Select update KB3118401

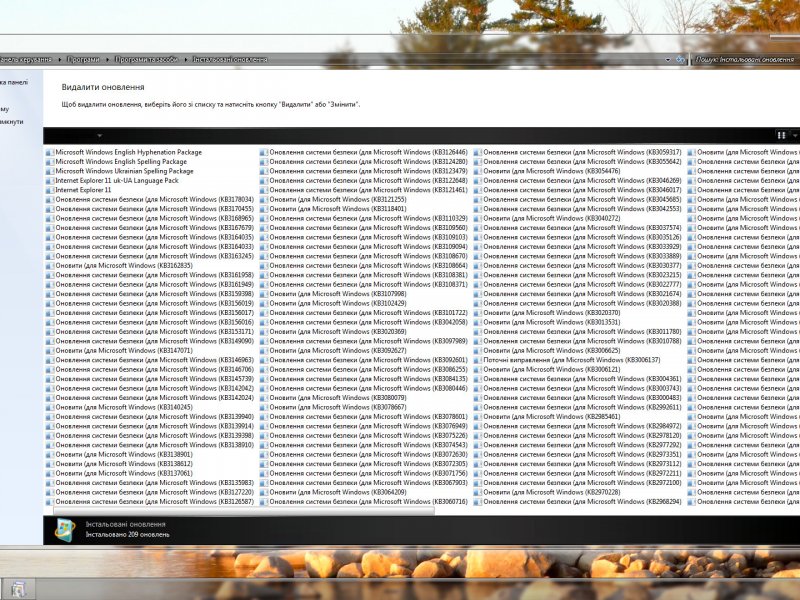tap(338, 209)
